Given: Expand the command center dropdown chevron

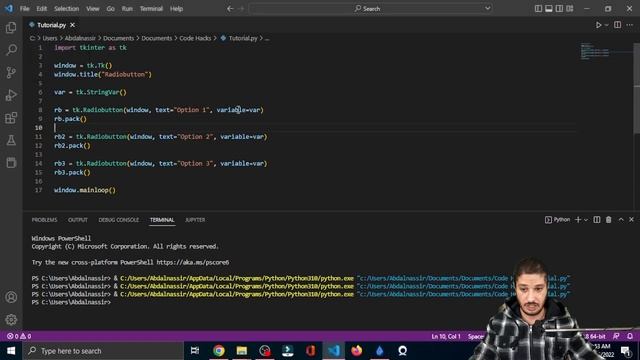Looking at the screenshot, I should (487, 9).
